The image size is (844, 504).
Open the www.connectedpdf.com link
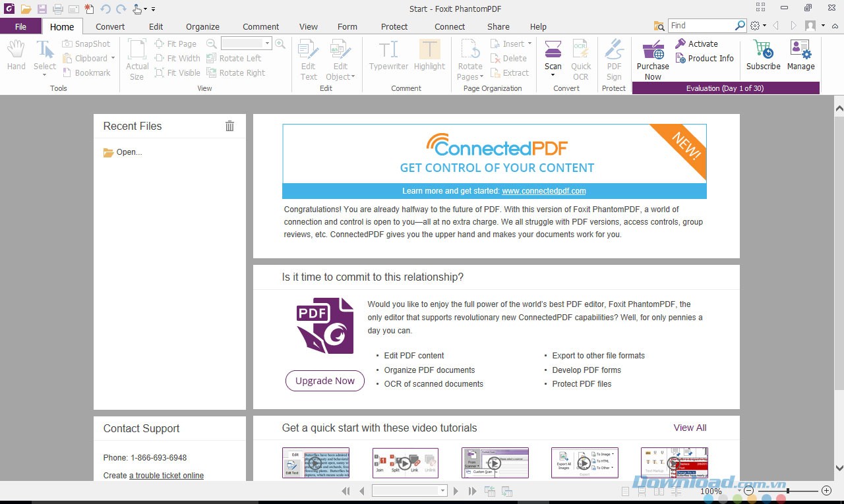coord(544,191)
